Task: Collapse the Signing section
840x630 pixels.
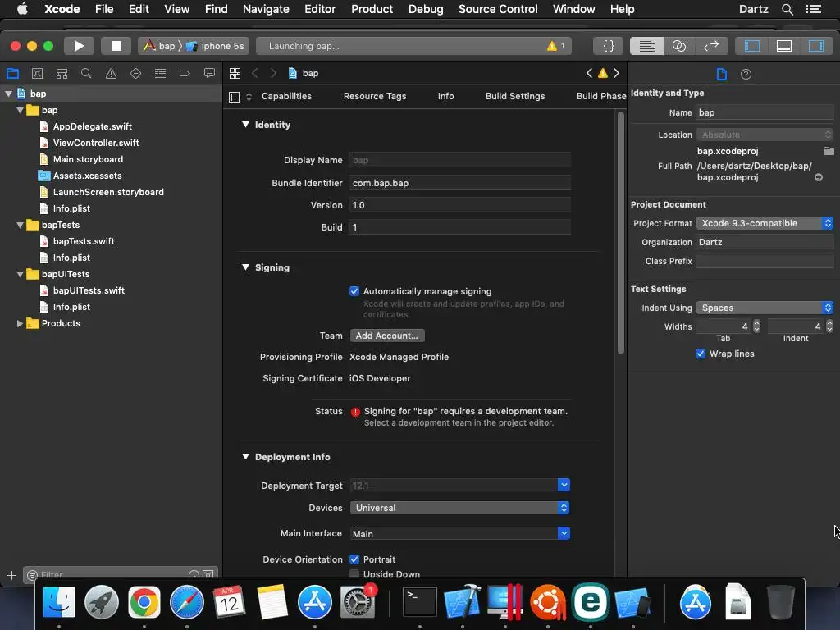Action: pyautogui.click(x=245, y=267)
